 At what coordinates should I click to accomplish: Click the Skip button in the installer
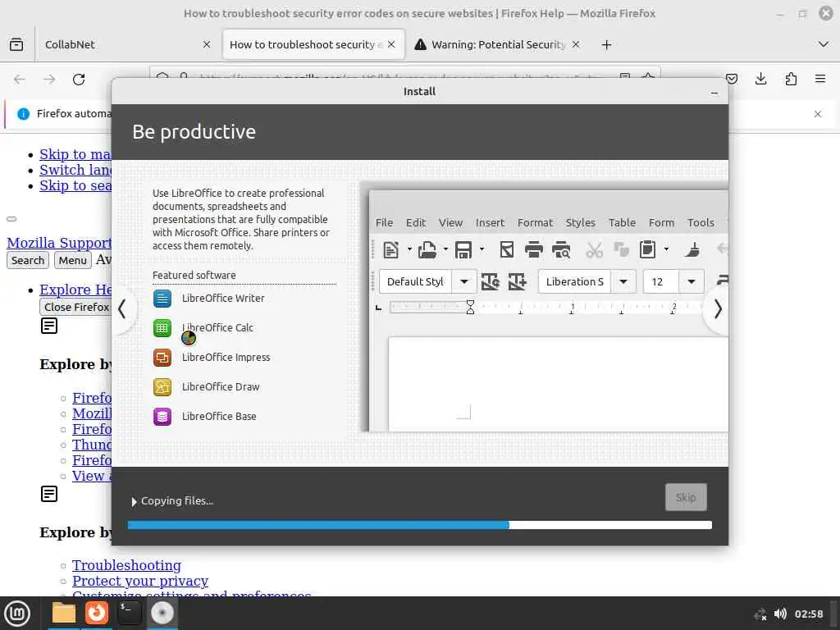[x=686, y=497]
